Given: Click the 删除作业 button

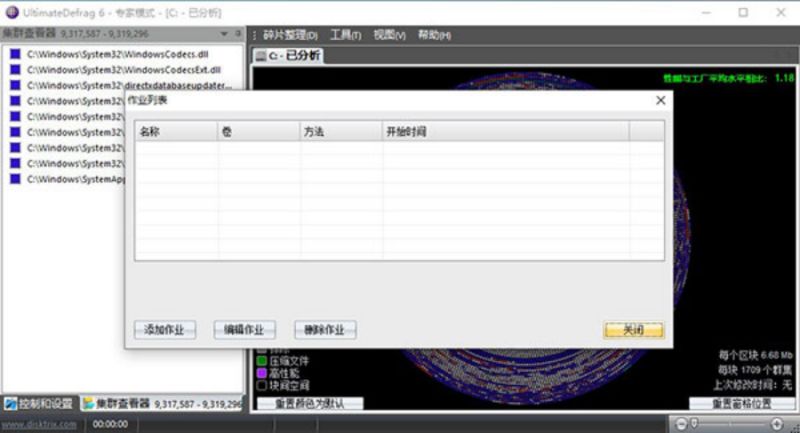Looking at the screenshot, I should (325, 330).
